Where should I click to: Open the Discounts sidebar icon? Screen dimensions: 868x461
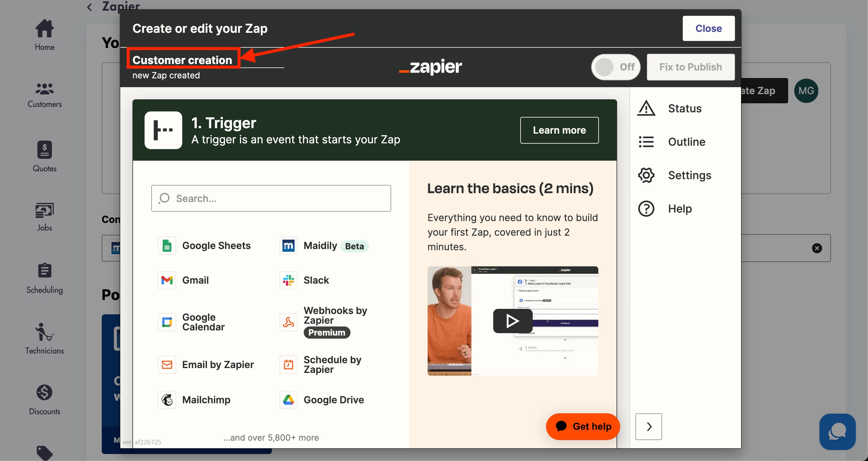point(44,392)
